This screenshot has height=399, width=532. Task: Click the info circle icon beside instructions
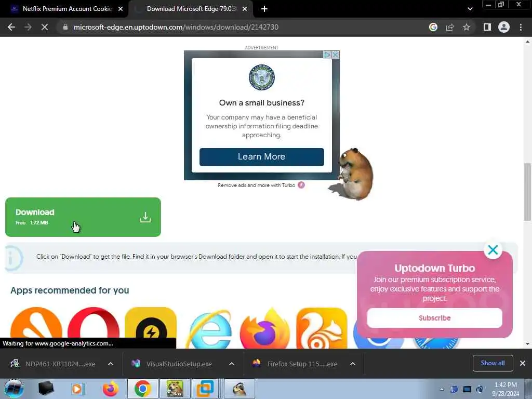14,258
